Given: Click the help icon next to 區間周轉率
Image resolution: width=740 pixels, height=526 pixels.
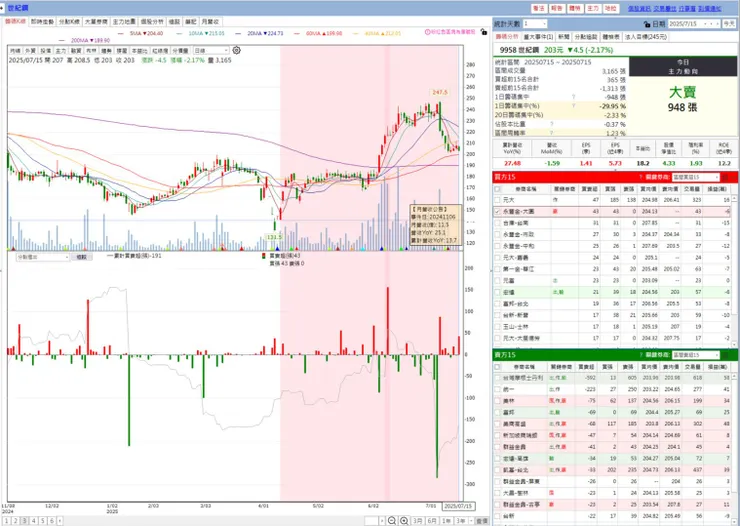Looking at the screenshot, I should (551, 133).
